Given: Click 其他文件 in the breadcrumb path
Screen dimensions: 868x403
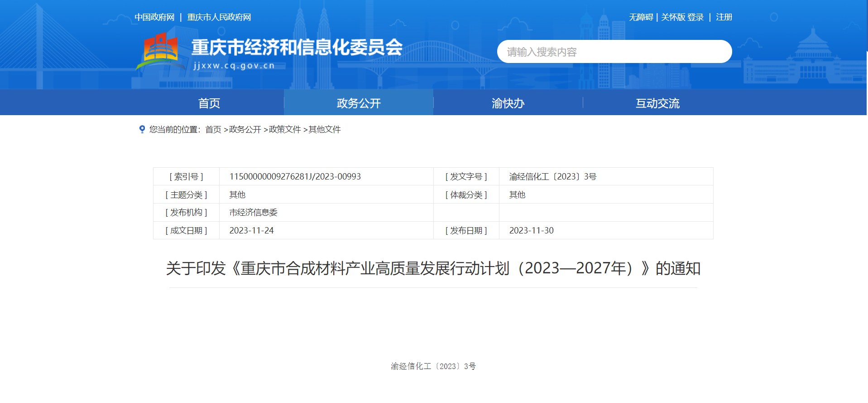Looking at the screenshot, I should click(x=325, y=130).
